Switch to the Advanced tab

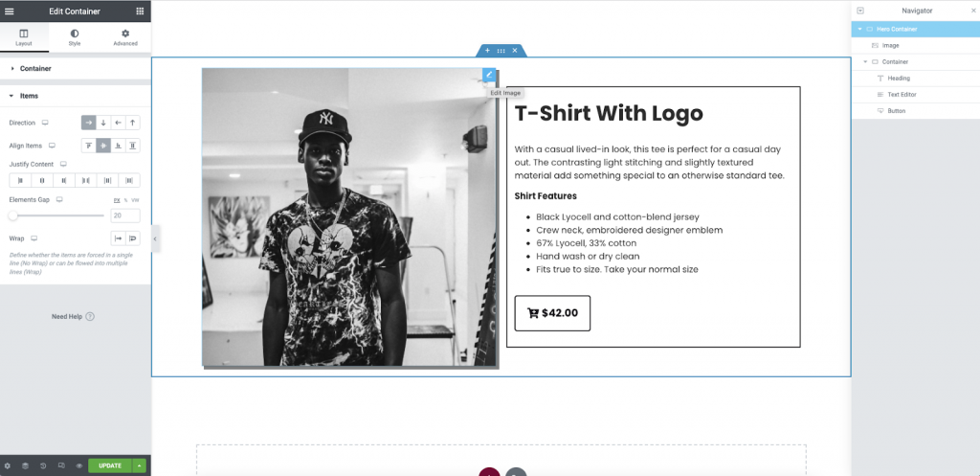point(125,37)
